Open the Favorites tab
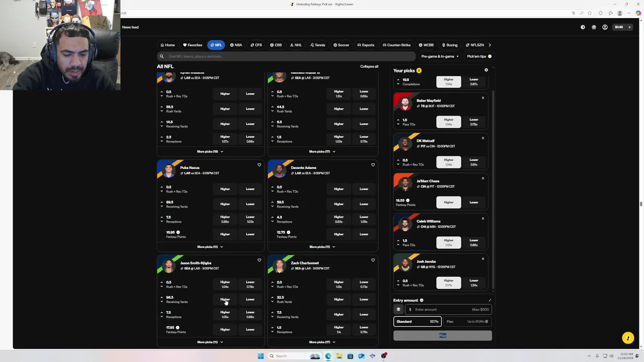 tap(193, 45)
